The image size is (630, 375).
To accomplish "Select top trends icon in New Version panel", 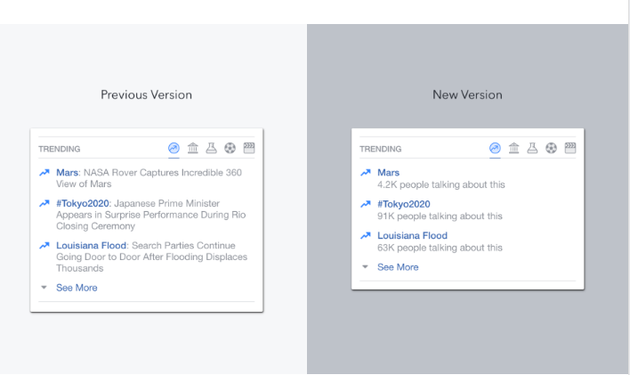I will tap(495, 148).
